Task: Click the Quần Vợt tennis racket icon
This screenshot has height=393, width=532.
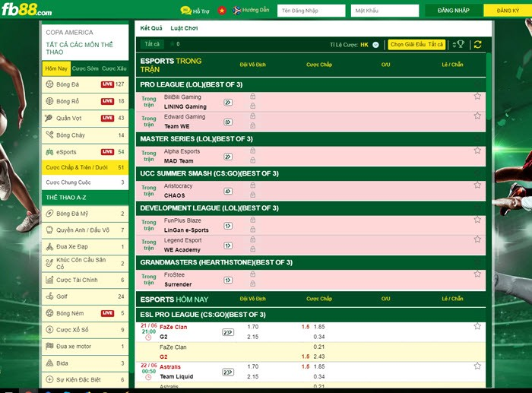Action: pos(49,118)
